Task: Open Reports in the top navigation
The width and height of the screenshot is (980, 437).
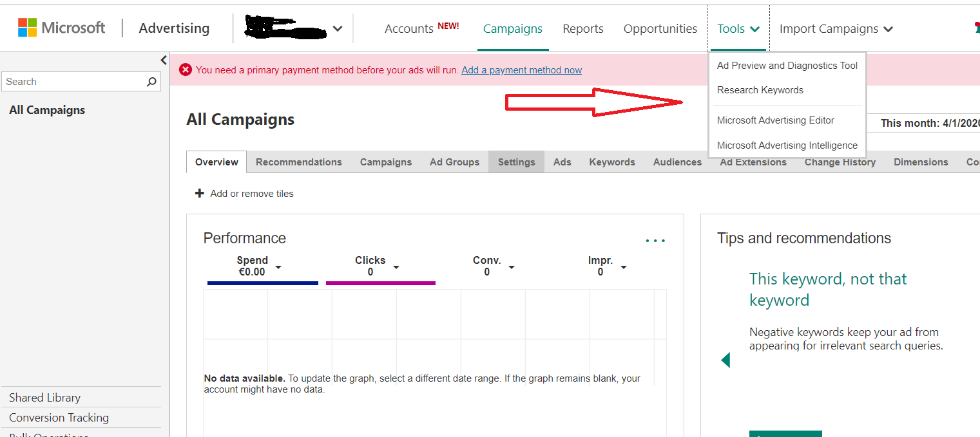Action: (x=583, y=29)
